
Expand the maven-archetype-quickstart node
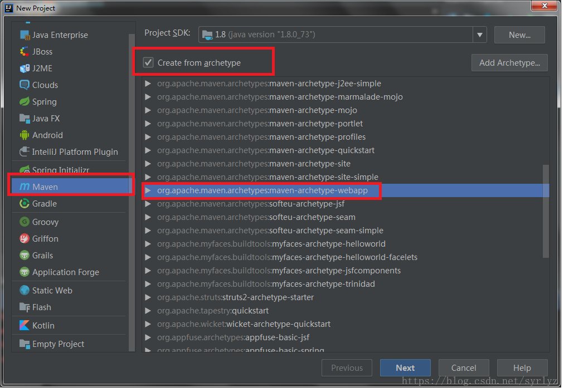[148, 150]
